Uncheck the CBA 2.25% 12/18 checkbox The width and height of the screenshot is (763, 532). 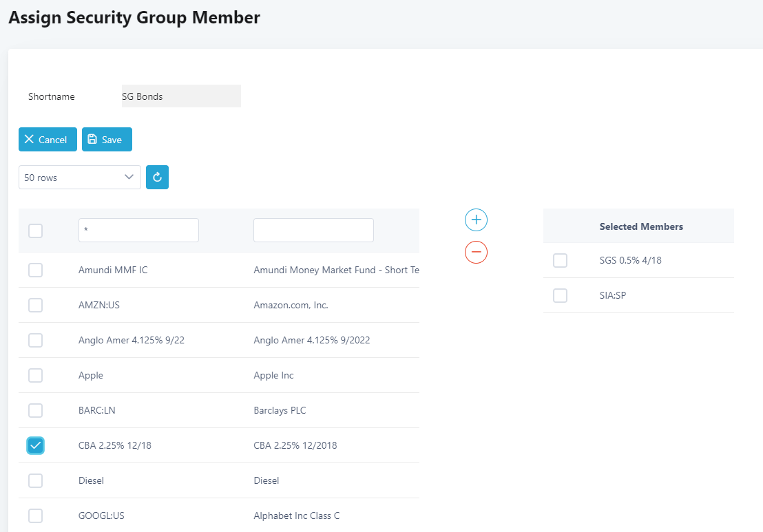pos(36,446)
